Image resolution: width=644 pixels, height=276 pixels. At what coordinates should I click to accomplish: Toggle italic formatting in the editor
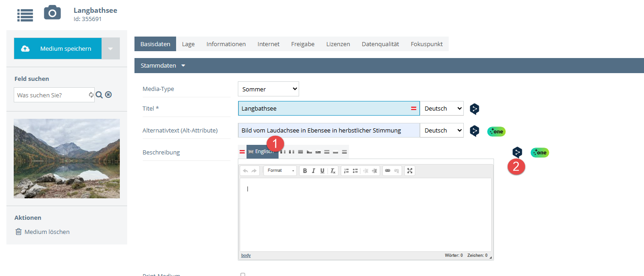313,170
